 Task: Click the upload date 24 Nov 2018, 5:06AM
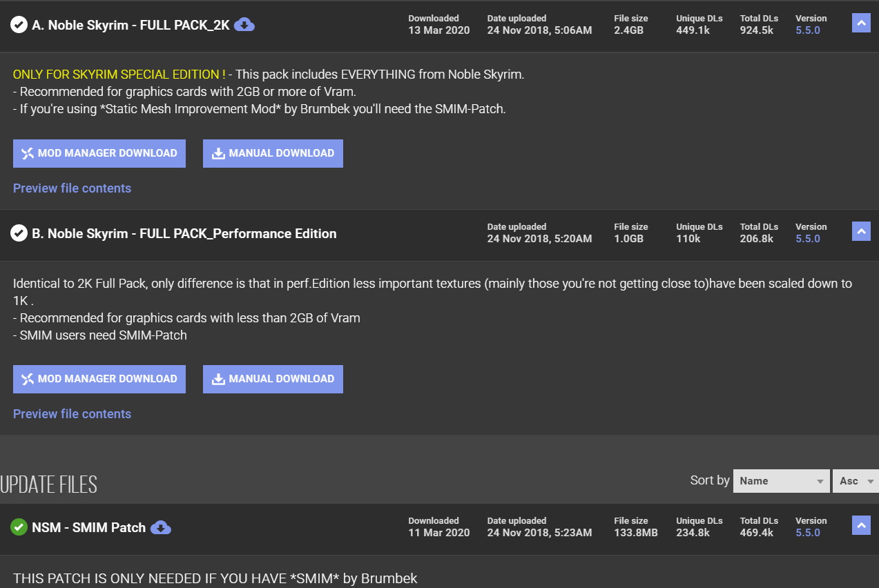(x=539, y=30)
